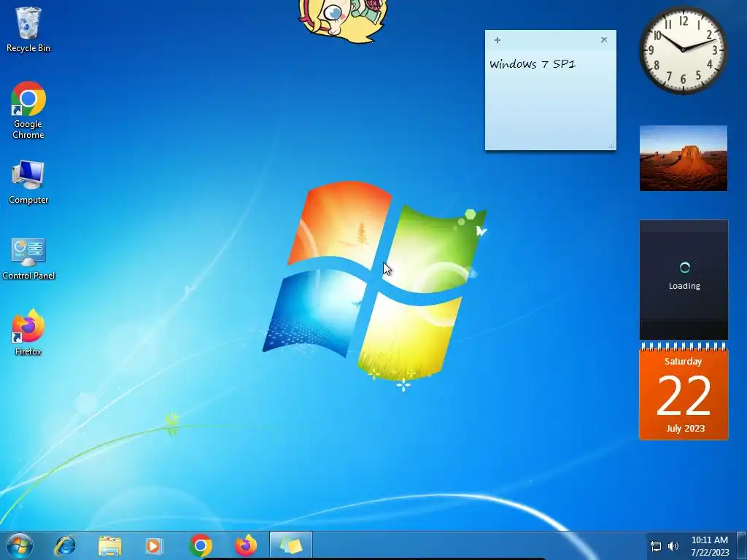Click the Loading weather gadget

click(x=684, y=279)
